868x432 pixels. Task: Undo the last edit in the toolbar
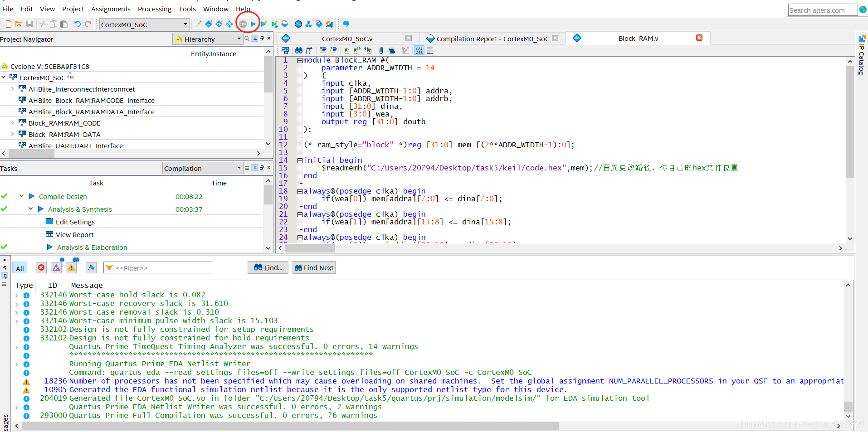pyautogui.click(x=77, y=24)
